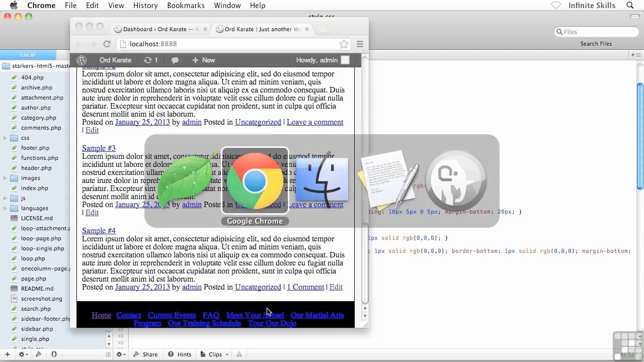Expand the css folder
Screen dimensions: 644x362
(5, 138)
